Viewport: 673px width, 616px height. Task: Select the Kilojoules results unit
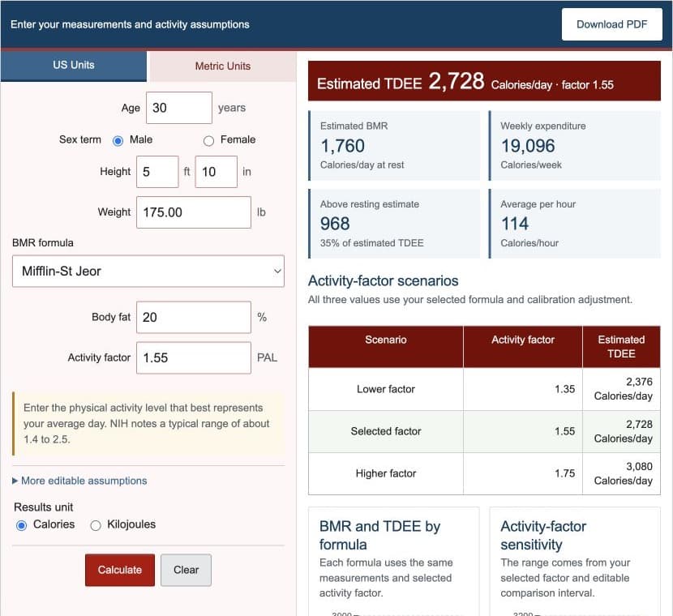click(x=96, y=525)
